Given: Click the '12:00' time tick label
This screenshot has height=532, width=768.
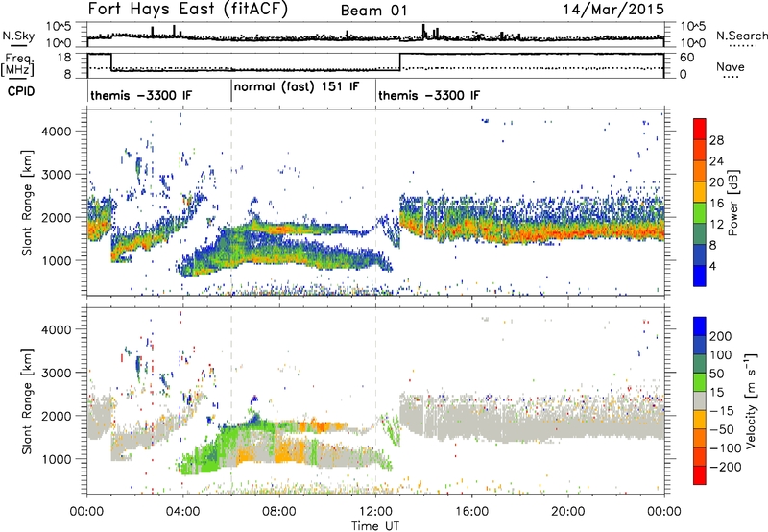Looking at the screenshot, I should coord(375,512).
